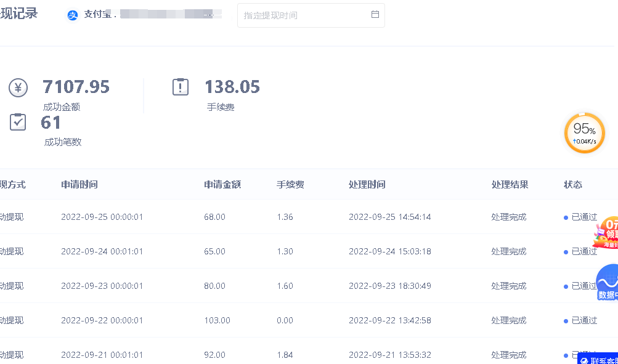Click apply time 2022-09-25 00:00:01
This screenshot has width=618, height=364.
(102, 217)
